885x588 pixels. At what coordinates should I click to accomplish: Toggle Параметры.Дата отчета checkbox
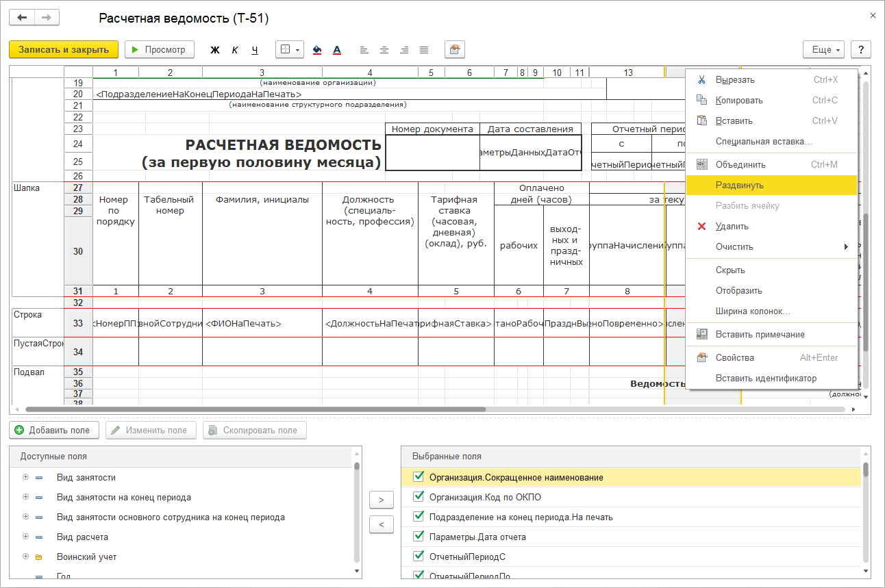coord(419,537)
